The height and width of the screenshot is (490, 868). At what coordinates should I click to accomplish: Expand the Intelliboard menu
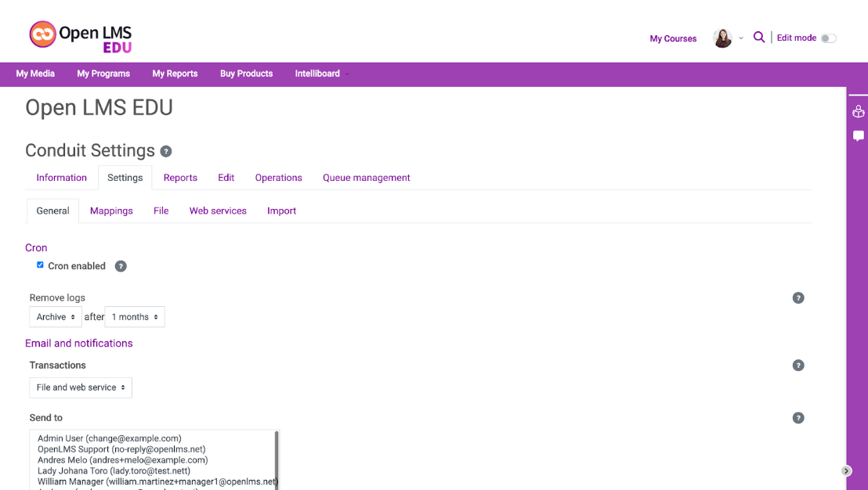[x=322, y=74]
